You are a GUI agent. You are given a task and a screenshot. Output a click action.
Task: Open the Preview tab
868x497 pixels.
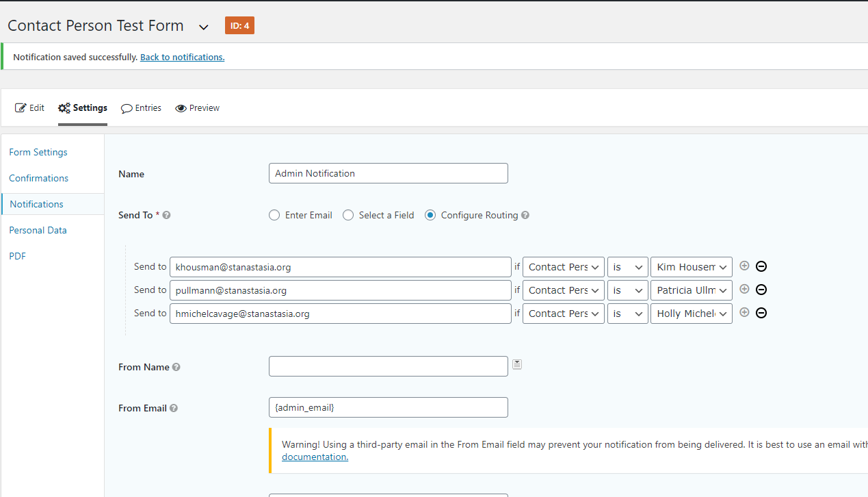198,108
